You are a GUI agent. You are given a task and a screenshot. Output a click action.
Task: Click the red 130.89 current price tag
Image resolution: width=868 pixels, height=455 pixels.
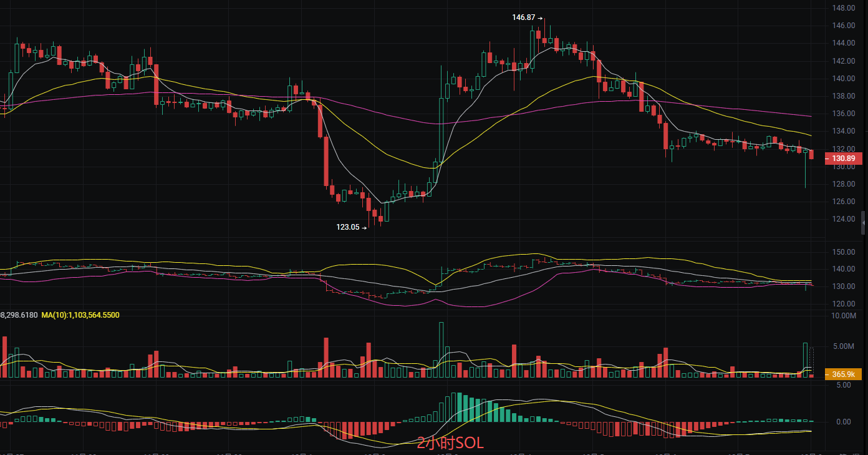click(x=844, y=159)
